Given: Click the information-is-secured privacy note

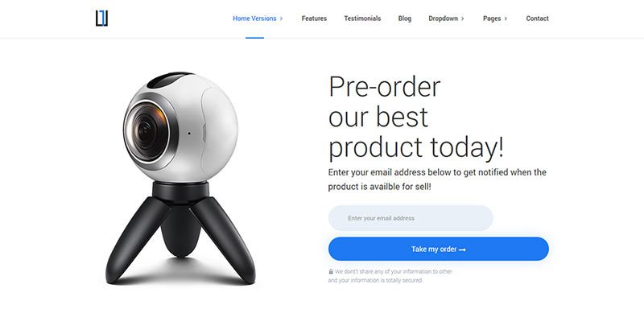Looking at the screenshot, I should [x=390, y=276].
